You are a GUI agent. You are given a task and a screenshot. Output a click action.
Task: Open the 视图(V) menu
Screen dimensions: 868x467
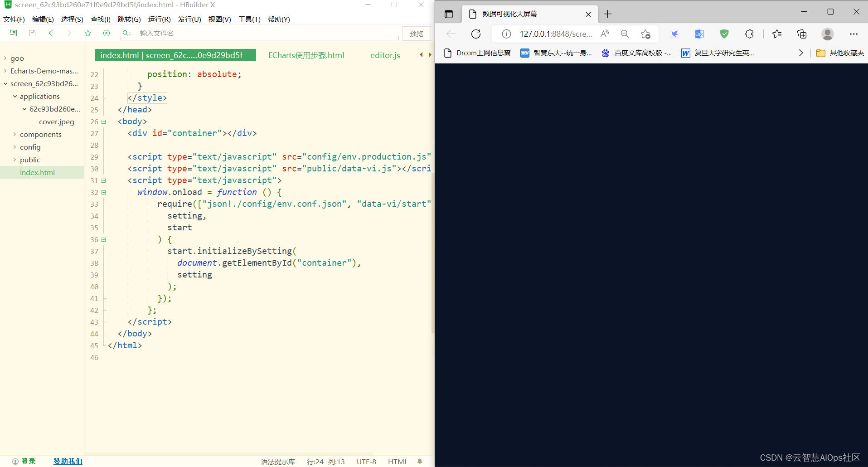[x=220, y=19]
